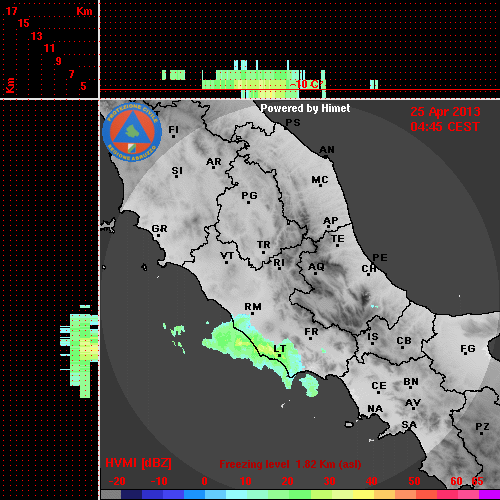500x500 pixels.
Task: Click the PS city label on map
Action: click(x=293, y=123)
